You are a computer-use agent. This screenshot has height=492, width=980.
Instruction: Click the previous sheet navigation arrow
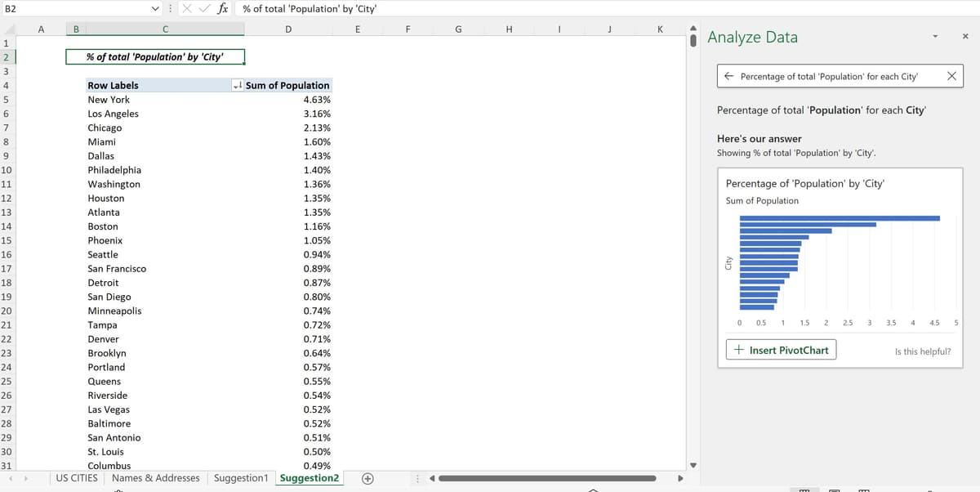(x=10, y=478)
